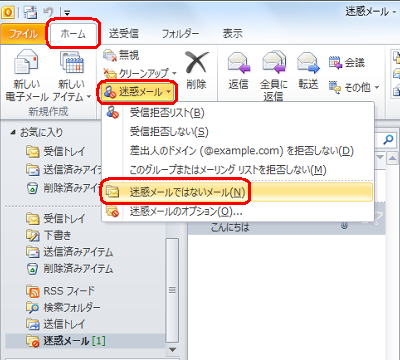Open the RSS フィード folder
Viewport: 400px width, 360px height.
click(60, 291)
